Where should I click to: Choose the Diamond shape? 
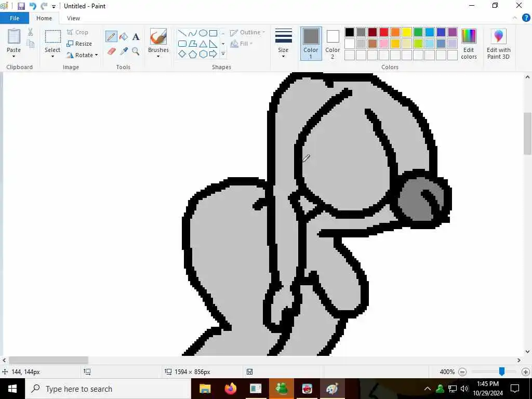pyautogui.click(x=182, y=54)
